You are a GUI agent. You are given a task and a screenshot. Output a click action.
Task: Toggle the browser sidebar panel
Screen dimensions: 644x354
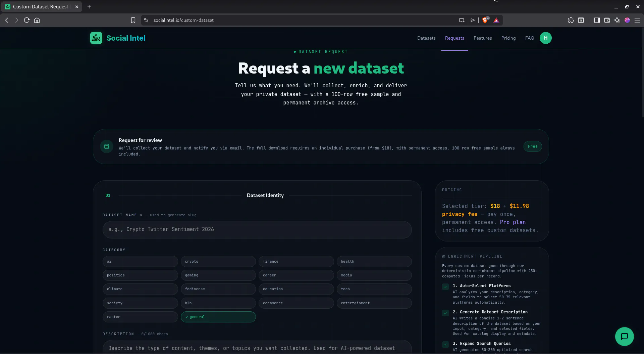pos(597,20)
